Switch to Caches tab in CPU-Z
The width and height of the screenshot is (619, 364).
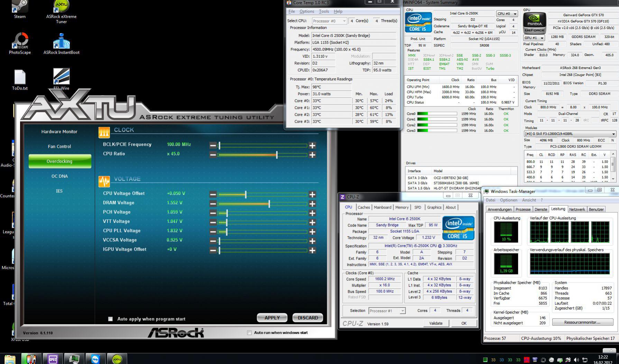click(x=364, y=207)
